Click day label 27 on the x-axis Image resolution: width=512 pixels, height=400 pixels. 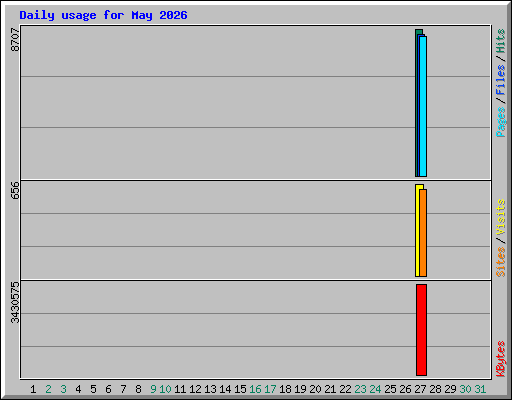tap(420, 389)
